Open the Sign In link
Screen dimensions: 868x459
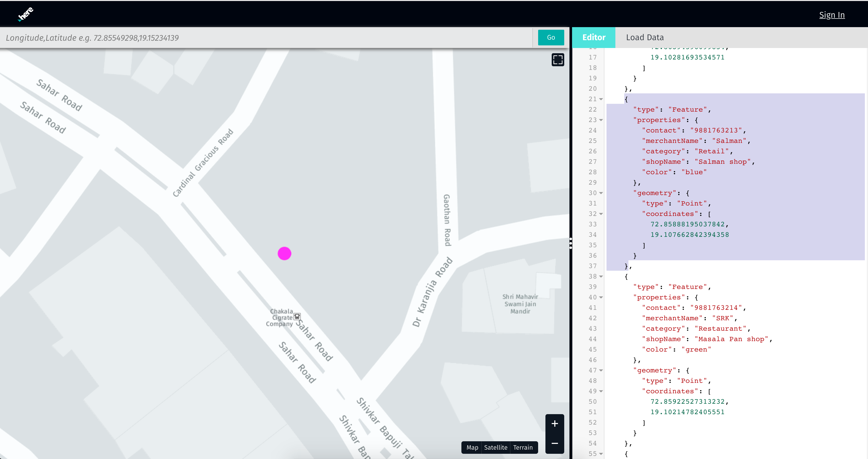point(832,15)
